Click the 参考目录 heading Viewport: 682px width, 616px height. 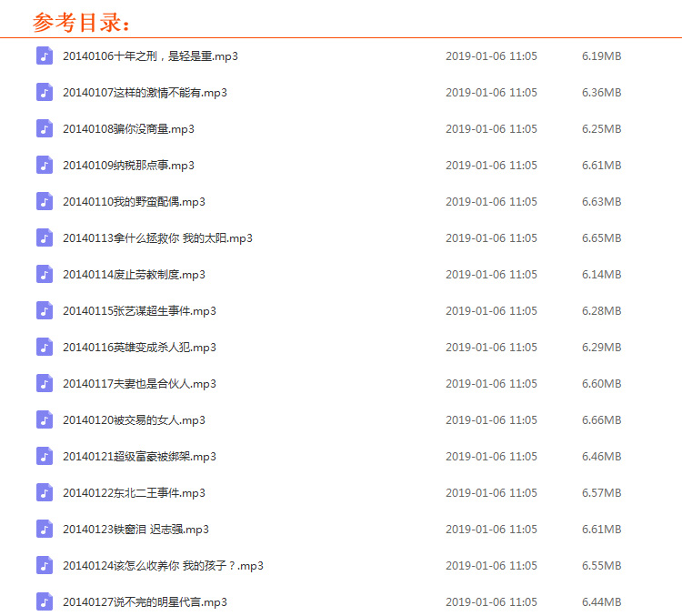(x=82, y=22)
